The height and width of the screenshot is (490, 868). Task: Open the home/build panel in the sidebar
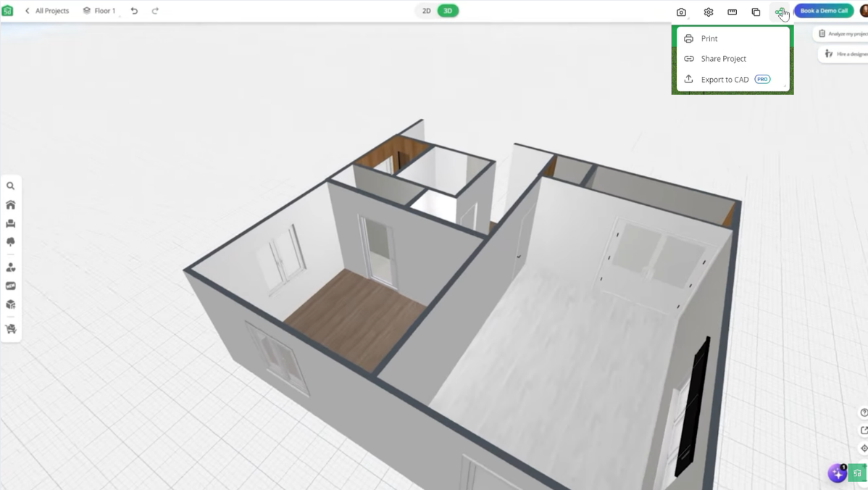click(10, 204)
